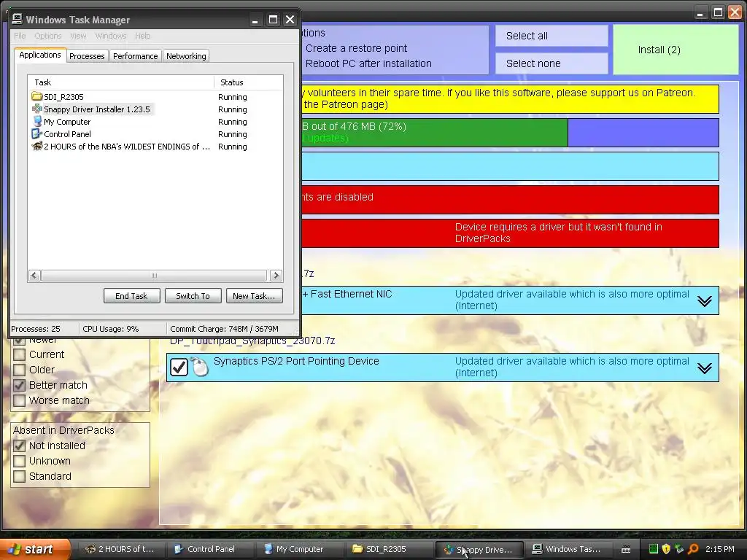747x560 pixels.
Task: Enable the Standard checkbox
Action: pos(20,476)
